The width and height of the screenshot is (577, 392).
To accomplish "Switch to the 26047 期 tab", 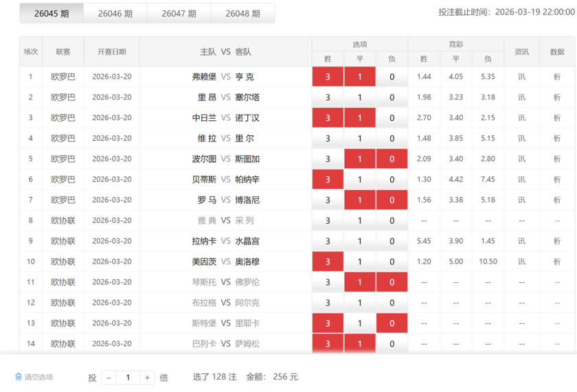I will coord(179,13).
